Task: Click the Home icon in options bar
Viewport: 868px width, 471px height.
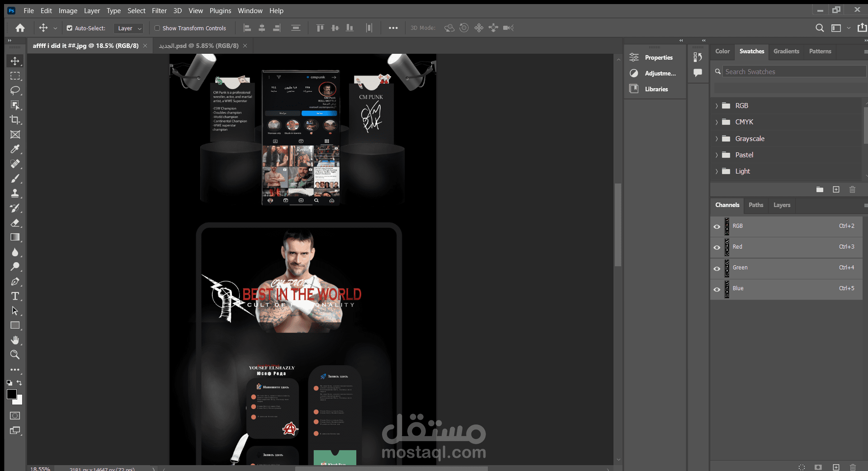Action: 20,28
